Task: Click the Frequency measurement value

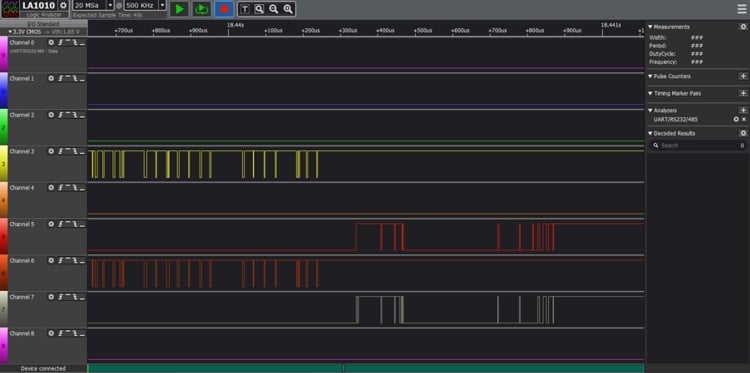Action: [697, 62]
